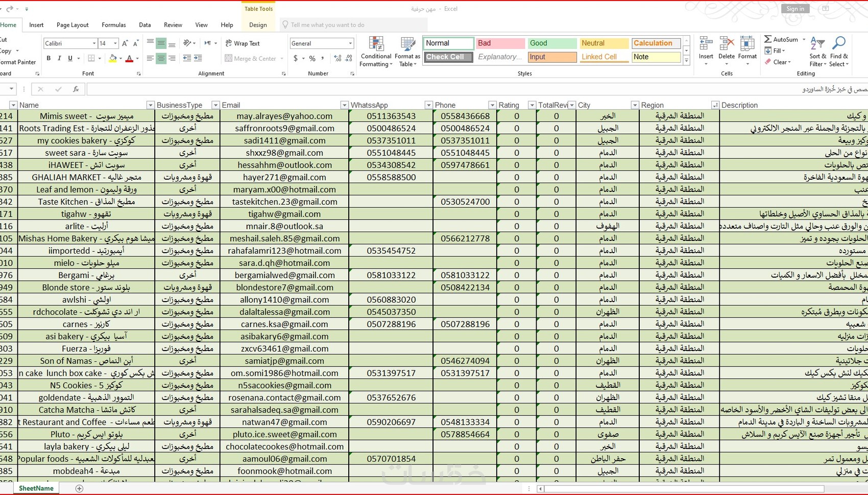Toggle Bold formatting
Viewport: 868px width, 495px height.
pyautogui.click(x=49, y=58)
